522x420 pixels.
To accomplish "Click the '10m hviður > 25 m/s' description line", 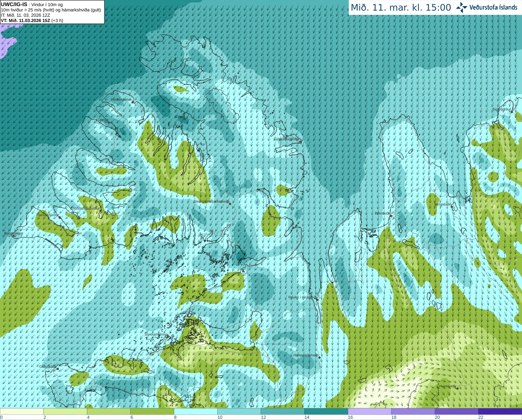I will pyautogui.click(x=51, y=10).
